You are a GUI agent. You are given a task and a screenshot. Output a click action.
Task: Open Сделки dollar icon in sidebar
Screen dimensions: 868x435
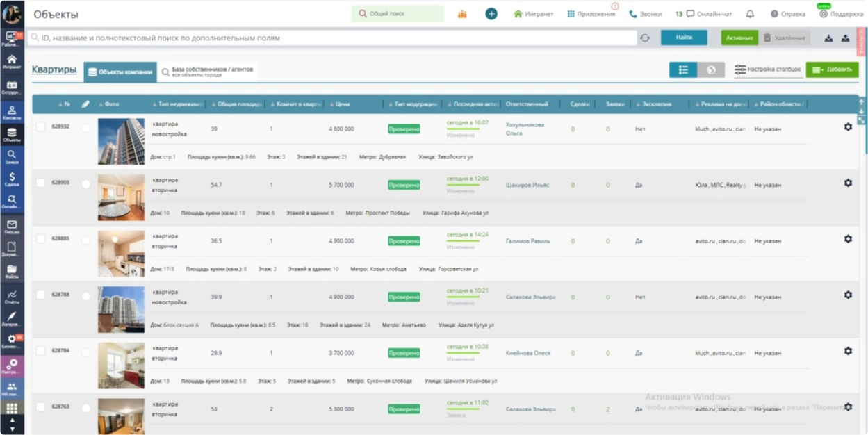[x=12, y=179]
